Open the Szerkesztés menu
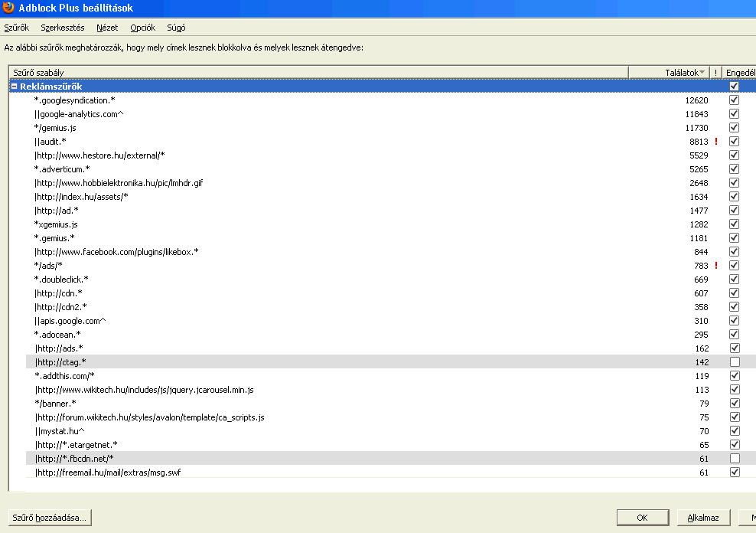Viewport: 756px width, 533px height. pyautogui.click(x=63, y=28)
